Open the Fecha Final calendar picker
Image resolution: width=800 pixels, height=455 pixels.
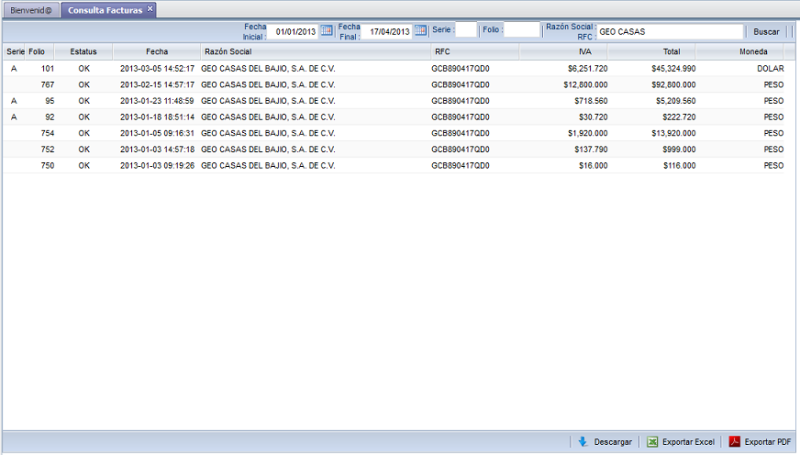(421, 31)
